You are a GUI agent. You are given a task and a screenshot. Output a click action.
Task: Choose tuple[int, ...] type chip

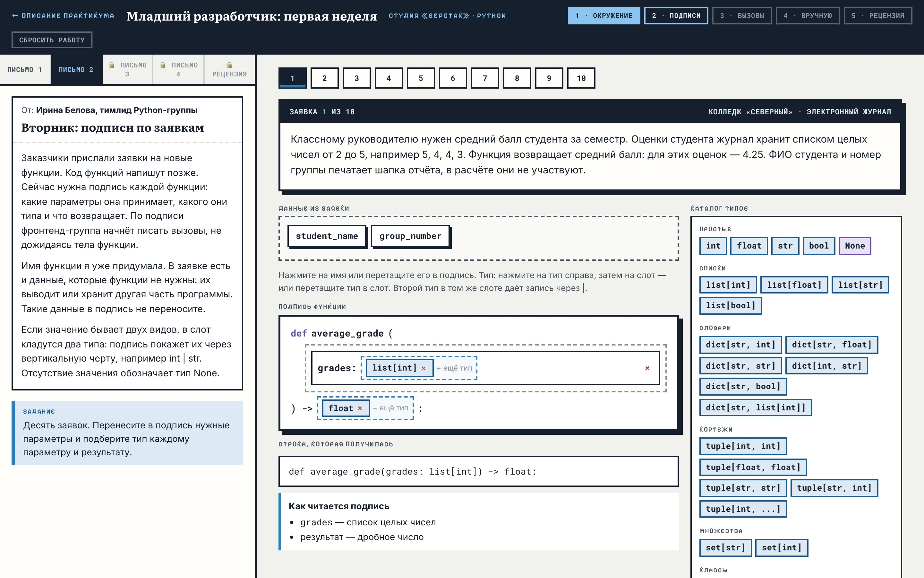[x=743, y=509]
